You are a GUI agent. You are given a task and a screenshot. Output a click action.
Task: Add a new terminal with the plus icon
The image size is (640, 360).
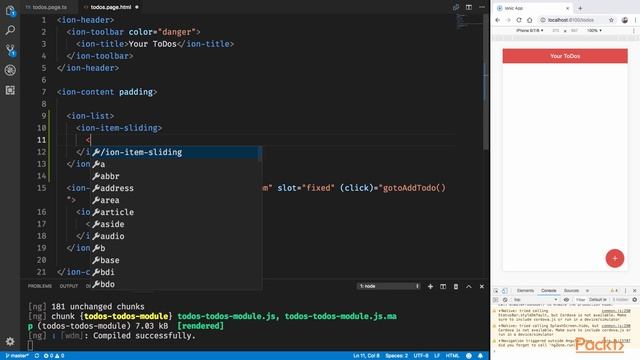click(430, 287)
